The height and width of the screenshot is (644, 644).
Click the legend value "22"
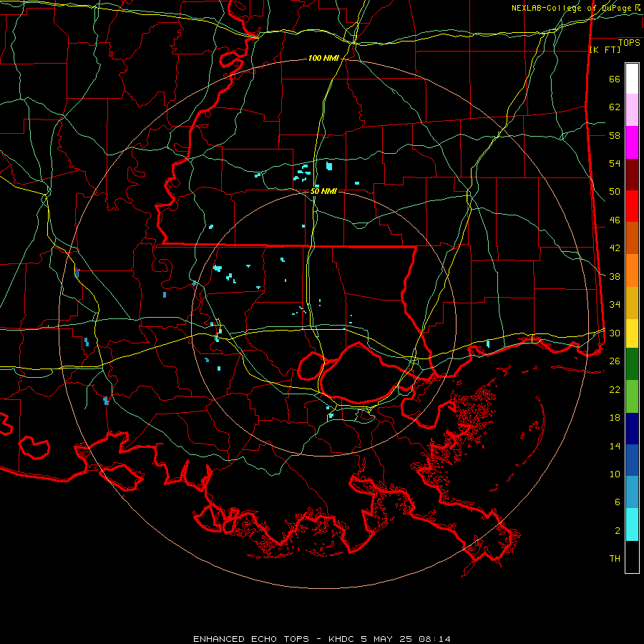pos(615,389)
